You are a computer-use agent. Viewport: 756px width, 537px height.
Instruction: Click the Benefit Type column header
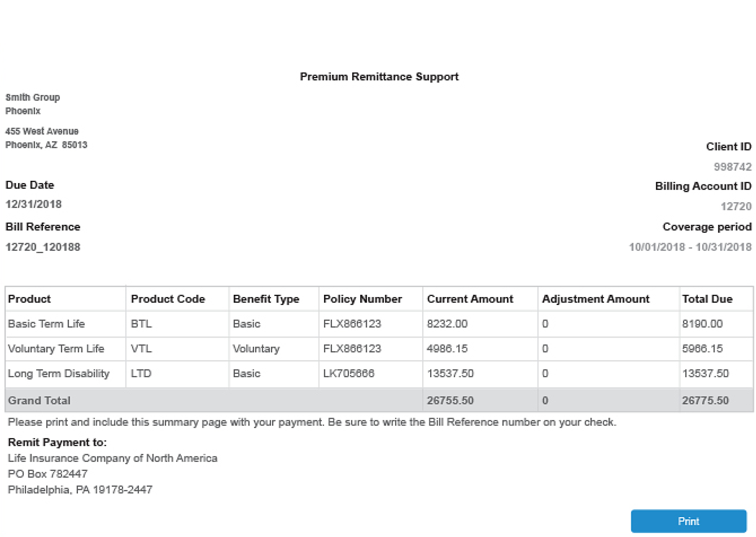(266, 299)
